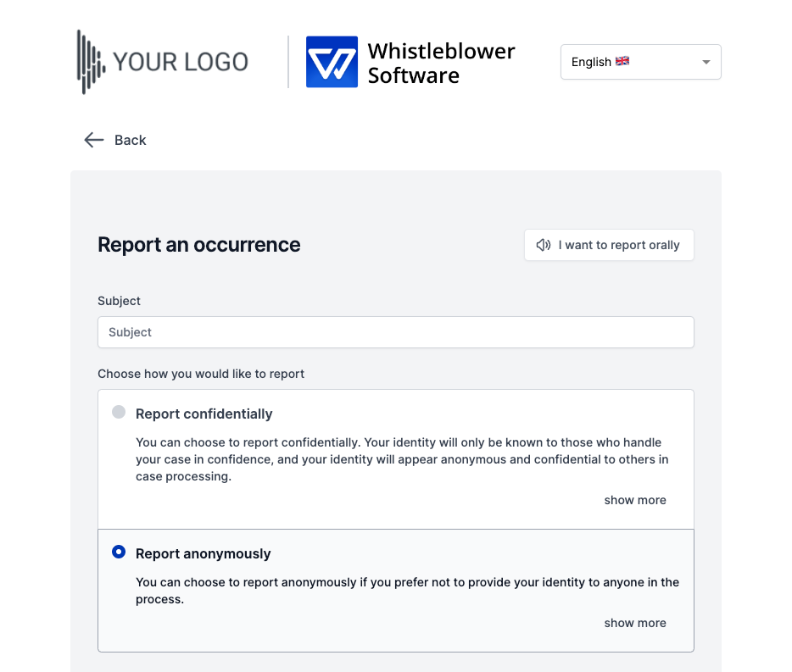Open the English language dropdown
Viewport: 792px width, 672px height.
[640, 62]
